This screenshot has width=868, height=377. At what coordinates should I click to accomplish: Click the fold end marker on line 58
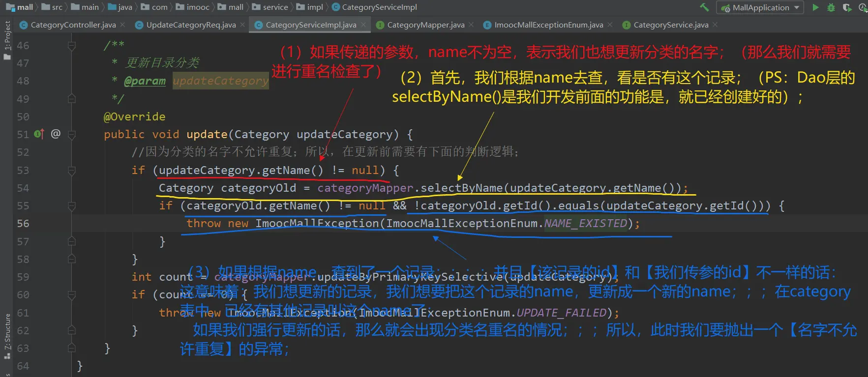pos(72,259)
